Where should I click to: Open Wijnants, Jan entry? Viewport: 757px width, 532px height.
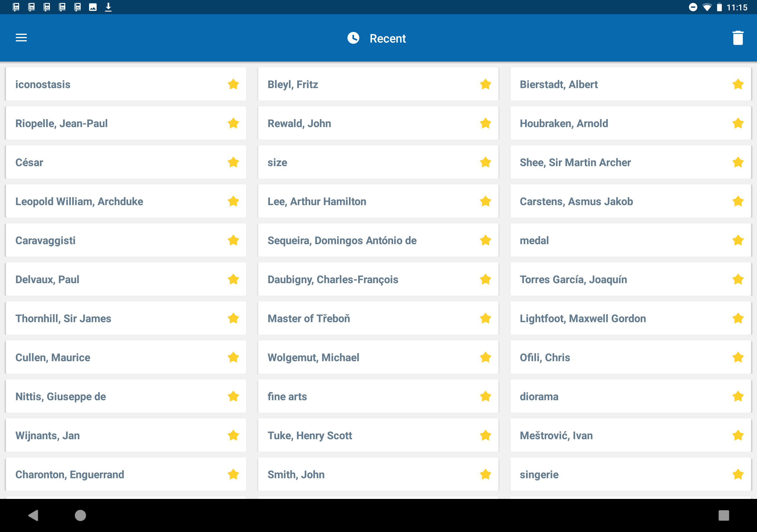pyautogui.click(x=126, y=435)
